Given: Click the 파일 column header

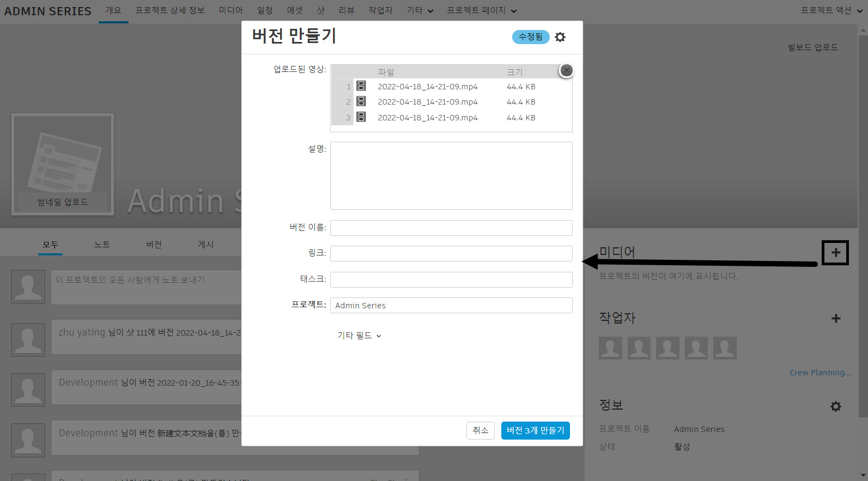Looking at the screenshot, I should pos(386,72).
